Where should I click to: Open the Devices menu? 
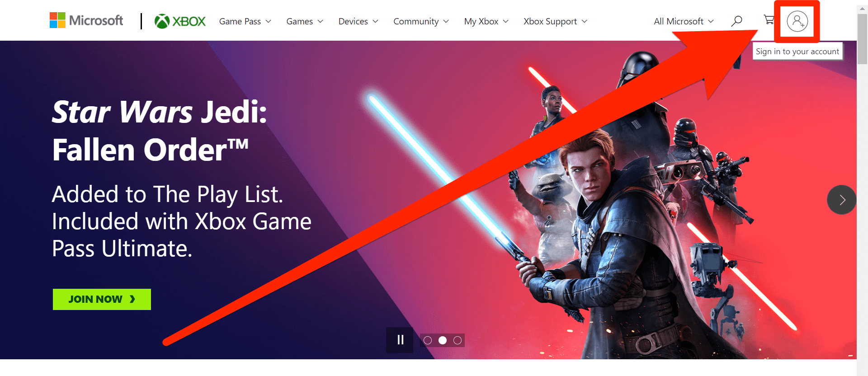(358, 21)
